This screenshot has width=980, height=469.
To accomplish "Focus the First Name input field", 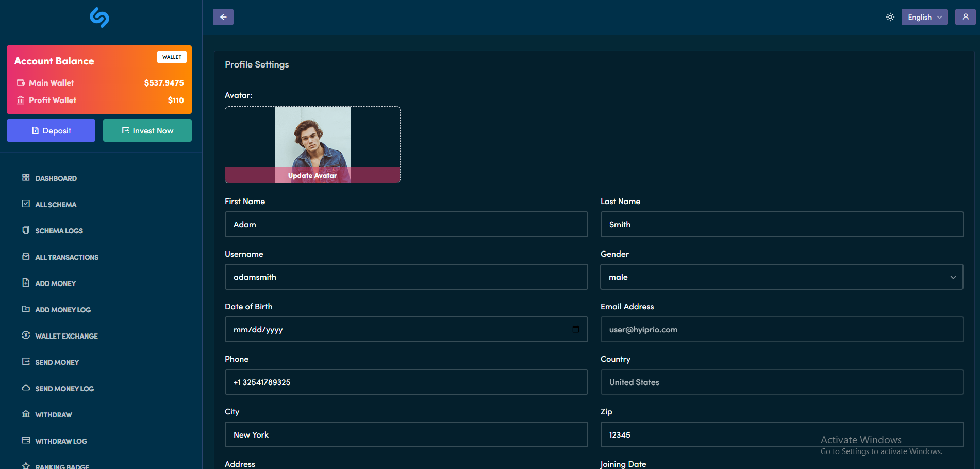I will point(406,225).
